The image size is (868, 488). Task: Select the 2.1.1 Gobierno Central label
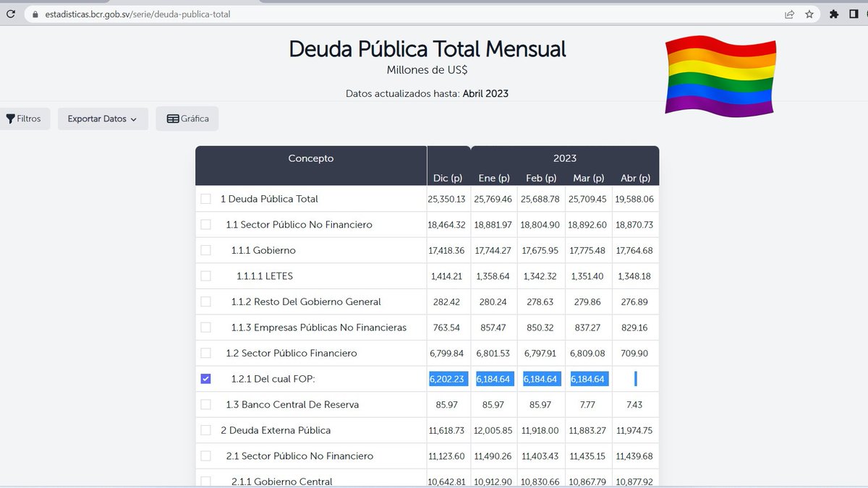(282, 481)
